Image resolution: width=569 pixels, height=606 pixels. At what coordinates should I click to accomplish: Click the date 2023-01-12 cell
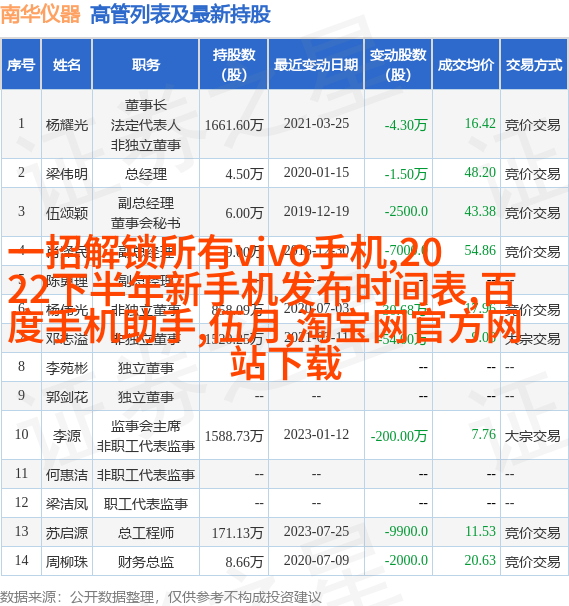pyautogui.click(x=316, y=434)
